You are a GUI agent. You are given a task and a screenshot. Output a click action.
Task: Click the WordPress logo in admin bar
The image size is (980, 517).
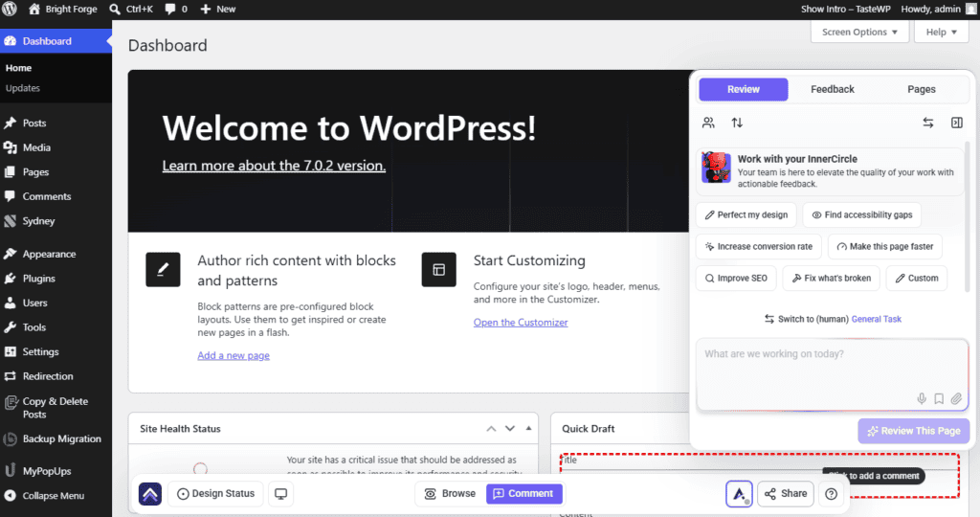click(10, 9)
